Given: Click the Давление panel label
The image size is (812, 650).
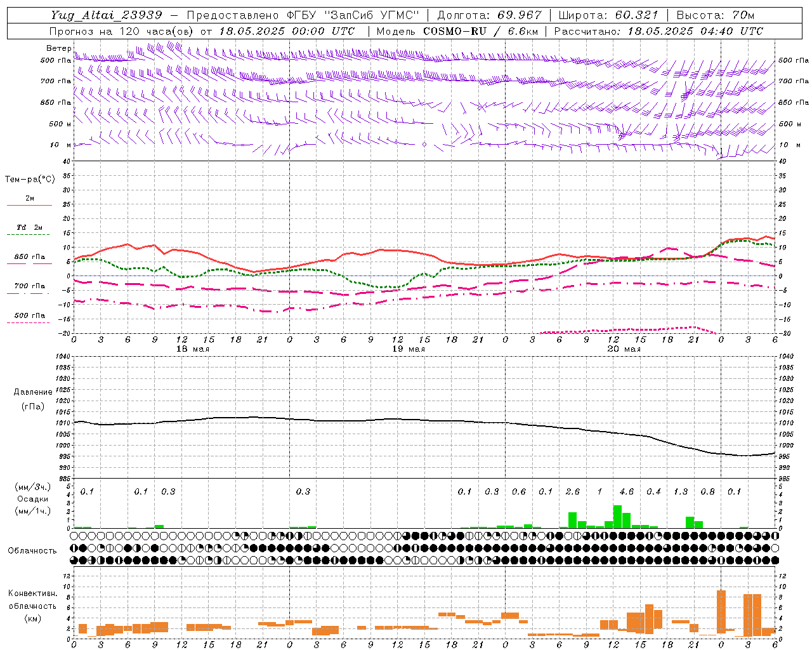Looking at the screenshot, I should (x=33, y=392).
